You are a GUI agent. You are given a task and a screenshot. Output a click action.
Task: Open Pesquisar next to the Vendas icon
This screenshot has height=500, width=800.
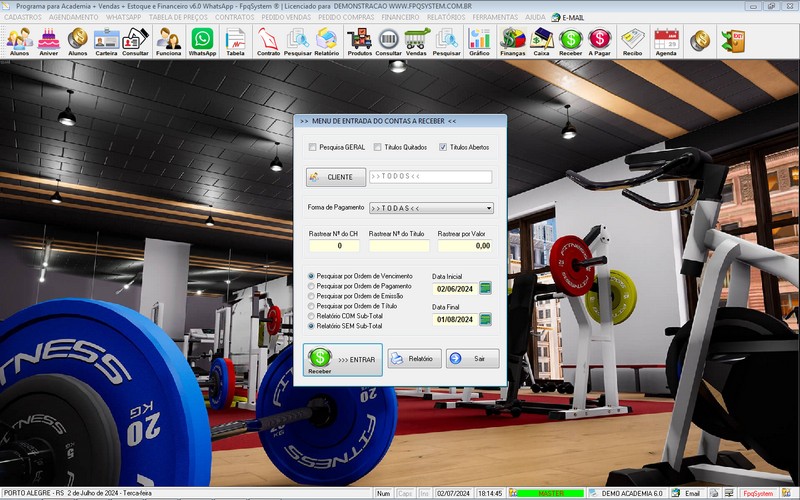click(x=446, y=42)
